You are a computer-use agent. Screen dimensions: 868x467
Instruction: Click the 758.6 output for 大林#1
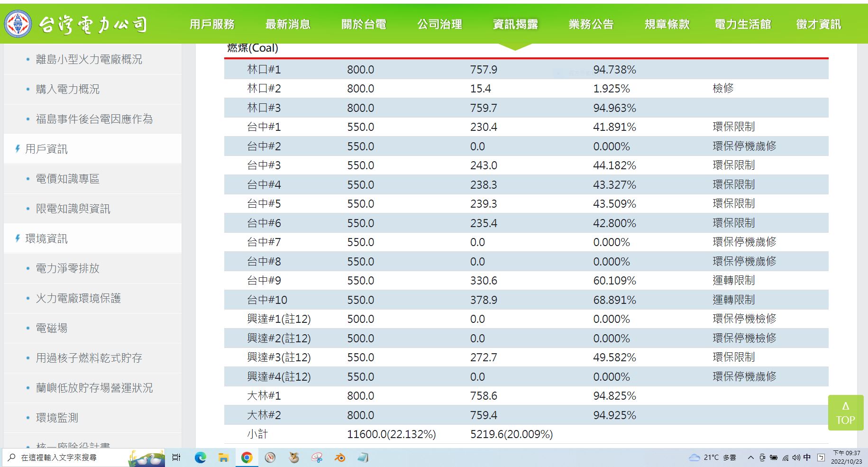coord(484,396)
